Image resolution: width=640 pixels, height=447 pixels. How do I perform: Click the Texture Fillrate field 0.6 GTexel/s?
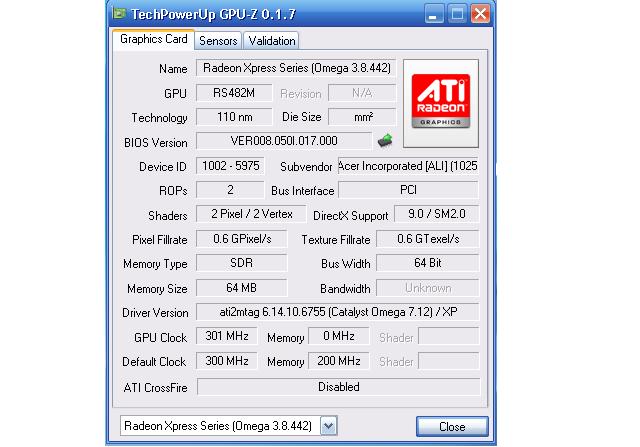coord(427,239)
